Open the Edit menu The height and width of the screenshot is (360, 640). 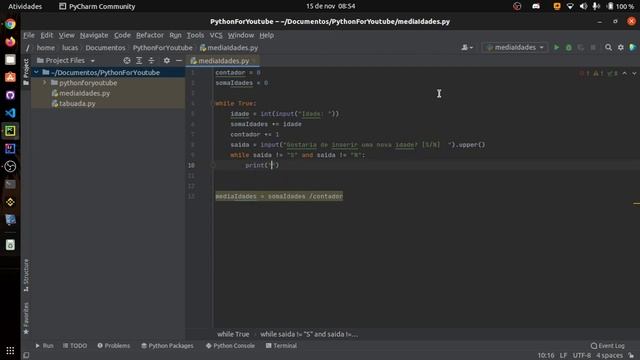click(47, 35)
